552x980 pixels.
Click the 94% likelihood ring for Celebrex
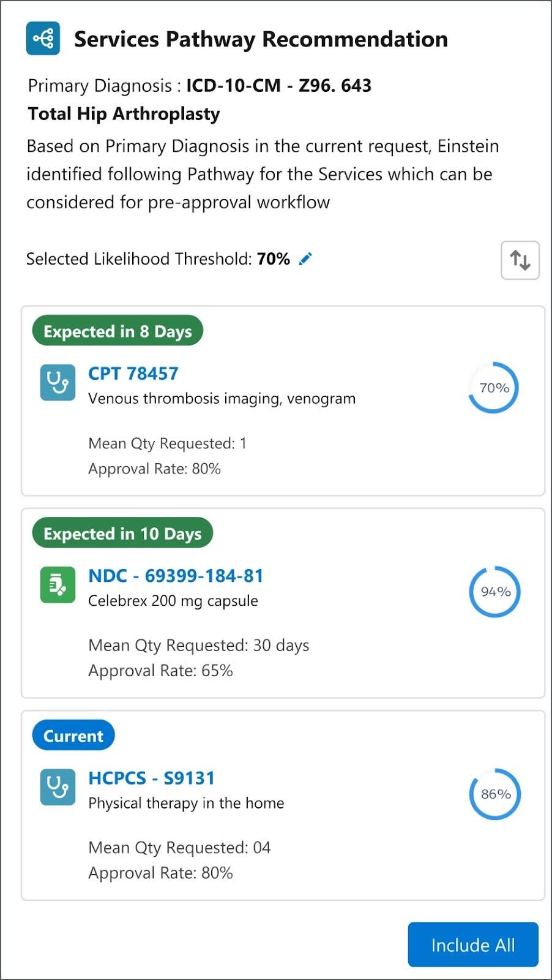(x=494, y=592)
